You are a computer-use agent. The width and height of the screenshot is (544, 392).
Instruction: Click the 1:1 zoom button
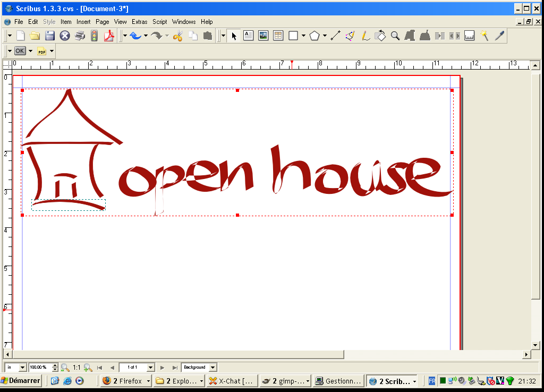pyautogui.click(x=77, y=367)
